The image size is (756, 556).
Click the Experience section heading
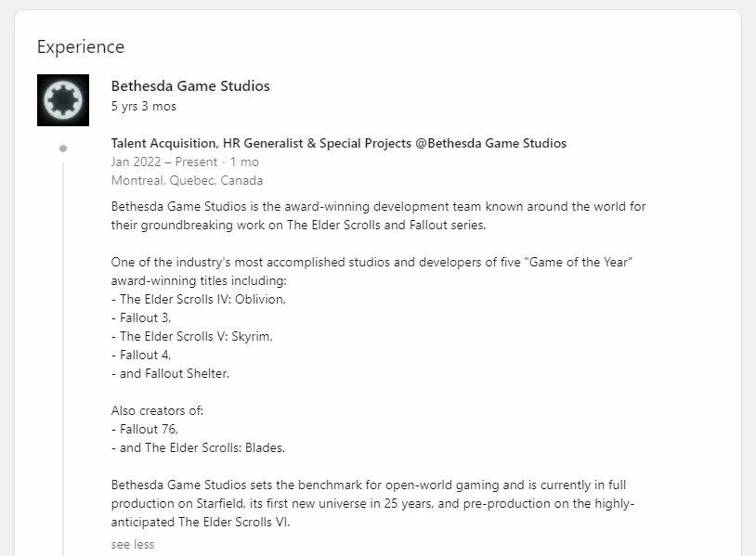[x=81, y=46]
